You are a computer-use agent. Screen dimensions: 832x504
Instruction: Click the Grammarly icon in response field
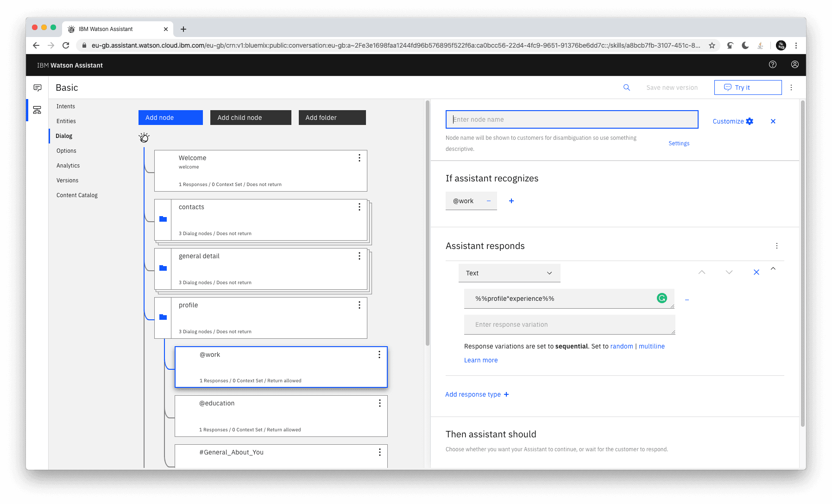point(662,298)
